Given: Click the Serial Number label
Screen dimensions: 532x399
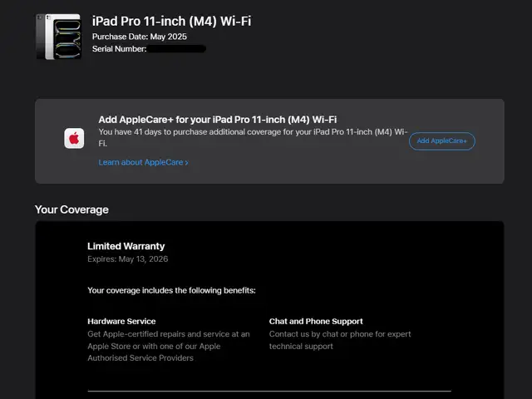Looking at the screenshot, I should pyautogui.click(x=119, y=49).
